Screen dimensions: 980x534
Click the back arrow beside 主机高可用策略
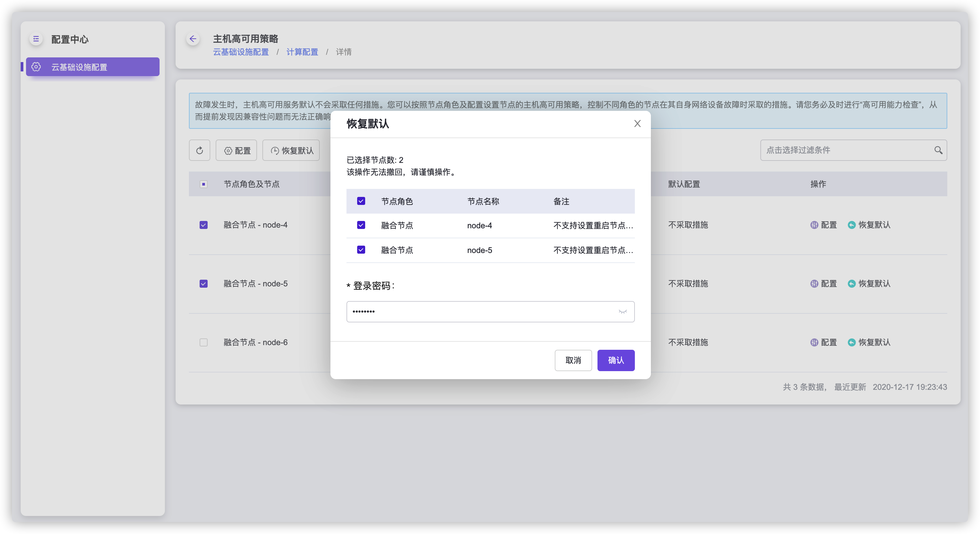point(193,39)
